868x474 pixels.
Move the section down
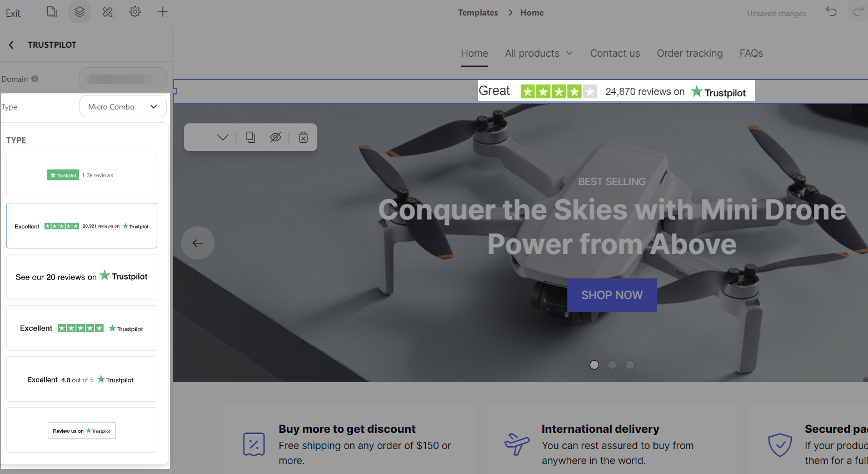tap(223, 137)
